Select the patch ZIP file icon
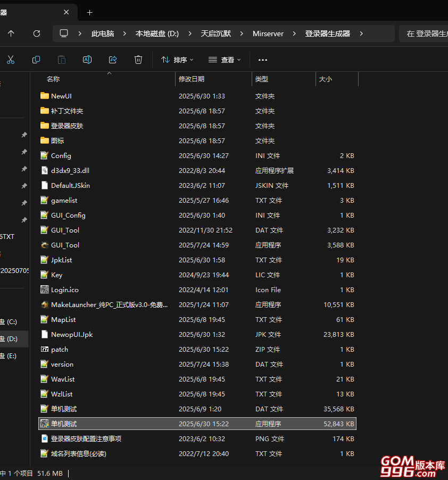448x480 pixels. (45, 350)
